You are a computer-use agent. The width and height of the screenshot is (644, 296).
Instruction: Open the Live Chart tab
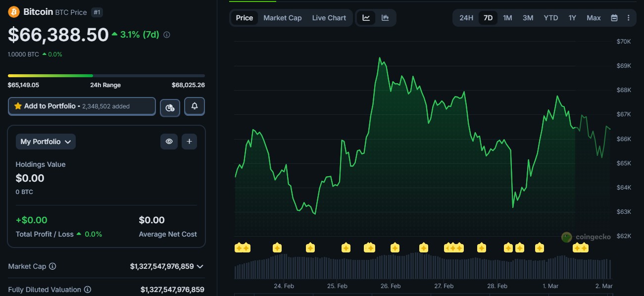click(x=329, y=18)
